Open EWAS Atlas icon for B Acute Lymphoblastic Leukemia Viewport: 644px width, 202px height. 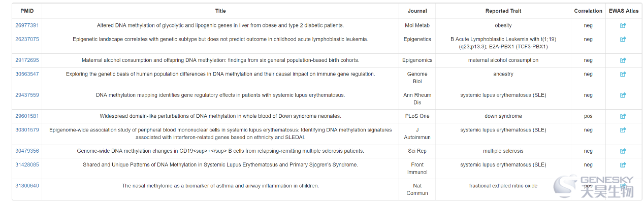click(x=623, y=39)
